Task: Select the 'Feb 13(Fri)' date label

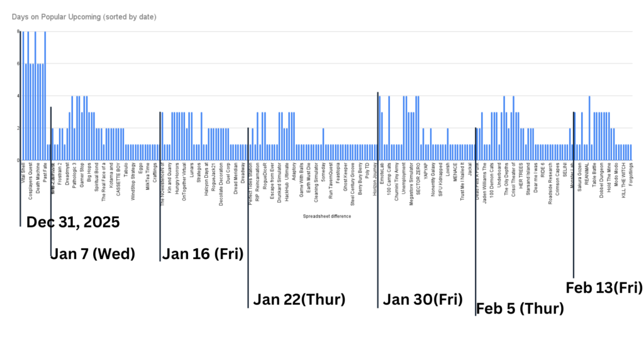Action: click(x=604, y=288)
